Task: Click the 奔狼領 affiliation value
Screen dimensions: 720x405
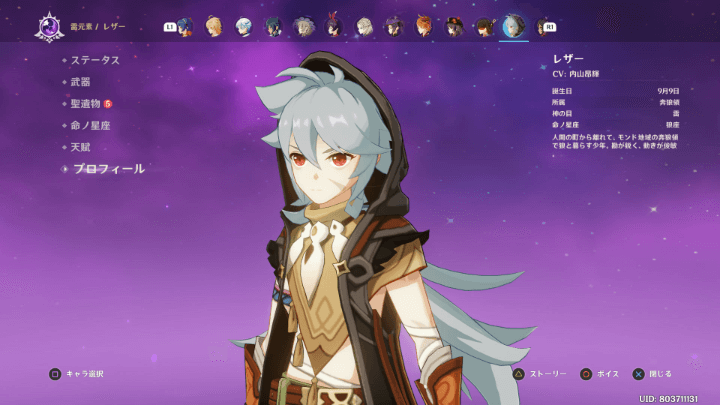Action: tap(669, 102)
